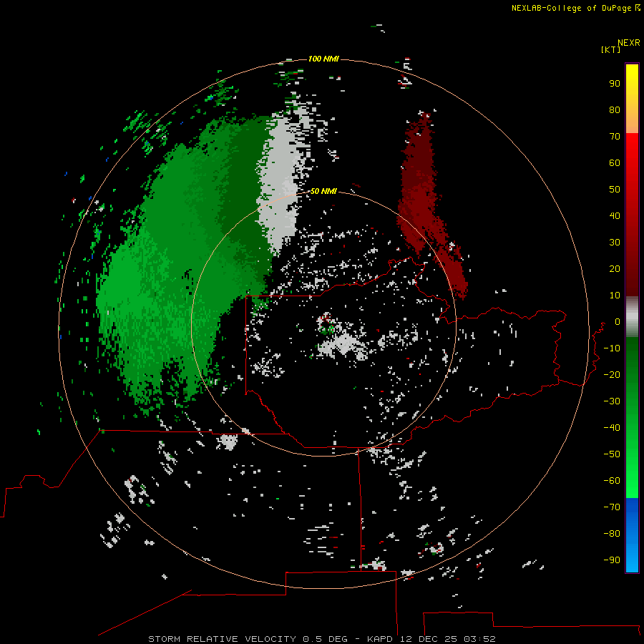The width and height of the screenshot is (644, 644).
Task: Click the -40 knot scale label
Action: 612,428
